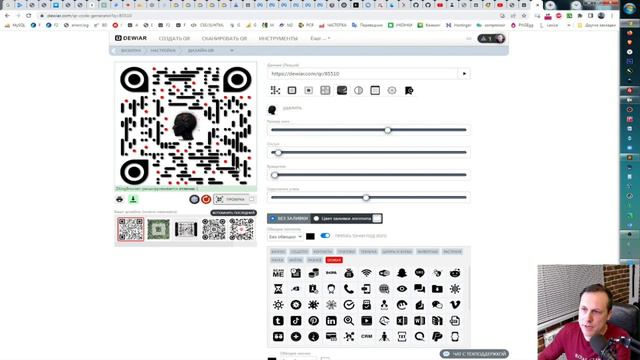This screenshot has width=640, height=360.
Task: Choose the eye logo icon
Action: (402, 289)
